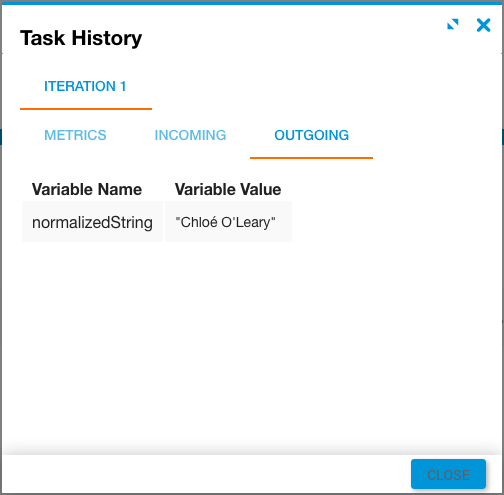Click the Task History title text
This screenshot has width=504, height=495.
point(81,38)
